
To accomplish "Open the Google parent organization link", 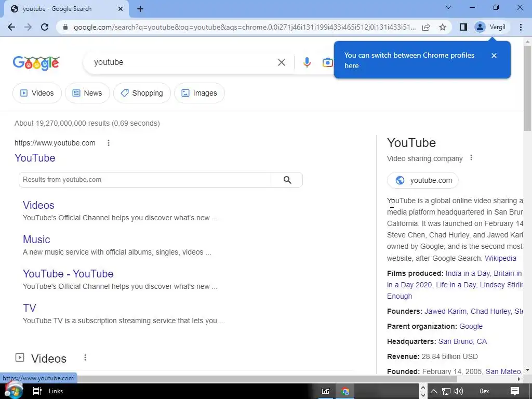I will coord(471,326).
